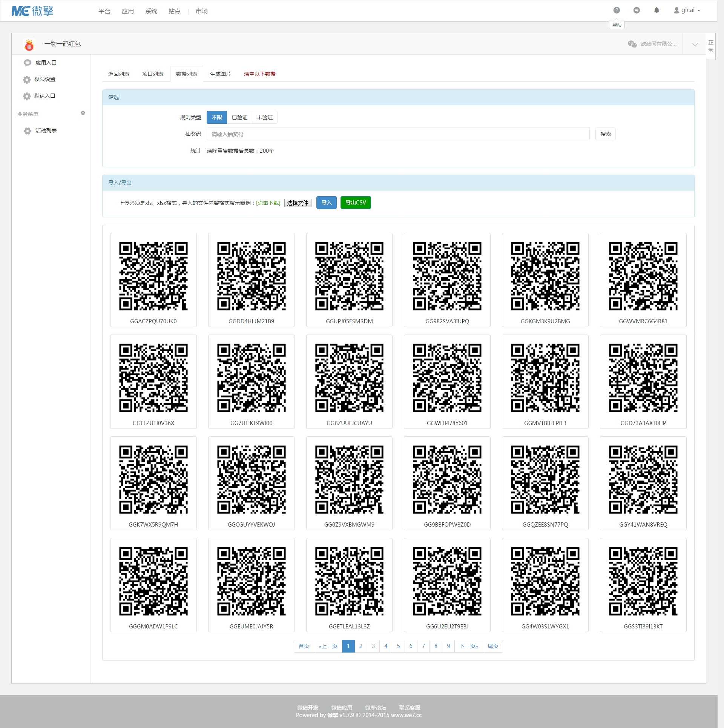Open the 市场 menu
The height and width of the screenshot is (728, 724).
(202, 11)
